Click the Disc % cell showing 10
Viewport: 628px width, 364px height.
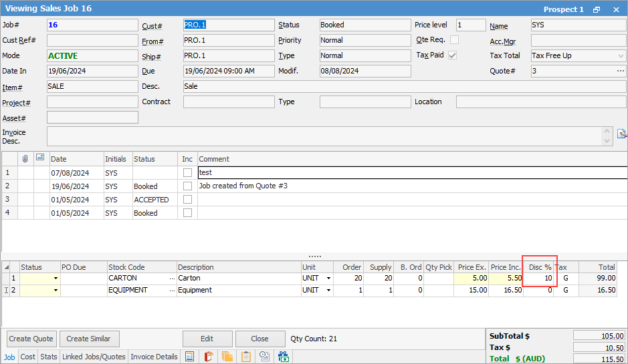pos(539,278)
